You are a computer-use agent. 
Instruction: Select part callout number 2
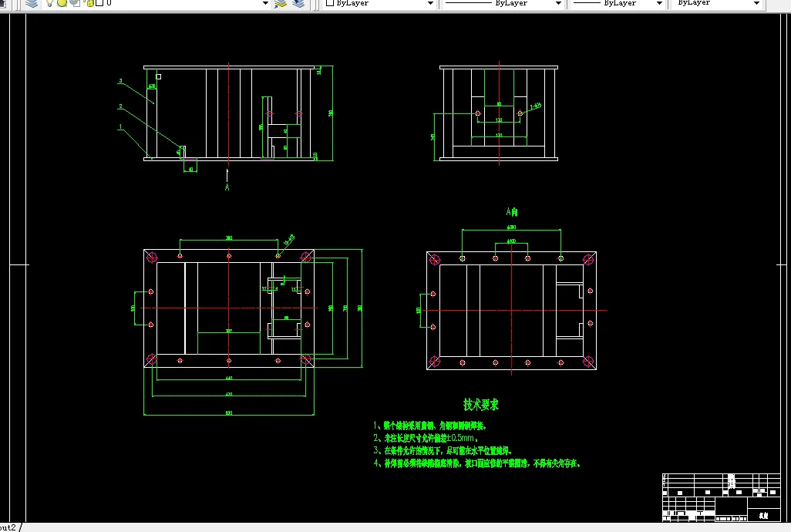coord(120,106)
